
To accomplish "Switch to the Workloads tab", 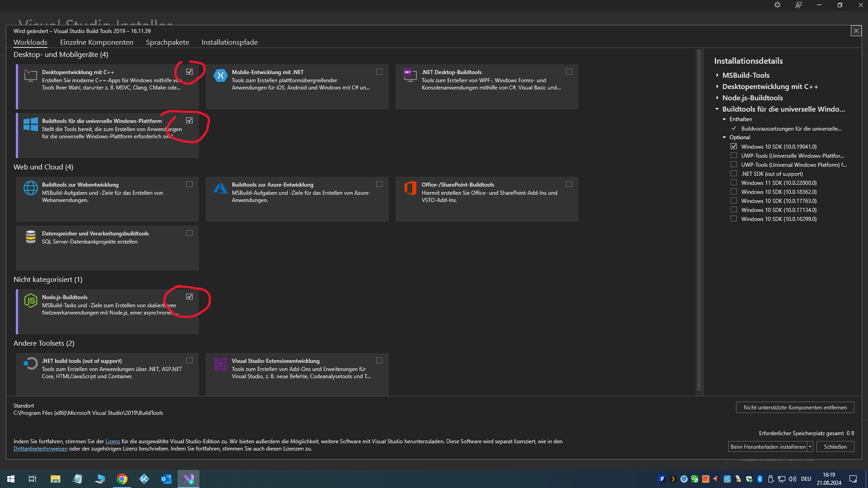I will [30, 42].
